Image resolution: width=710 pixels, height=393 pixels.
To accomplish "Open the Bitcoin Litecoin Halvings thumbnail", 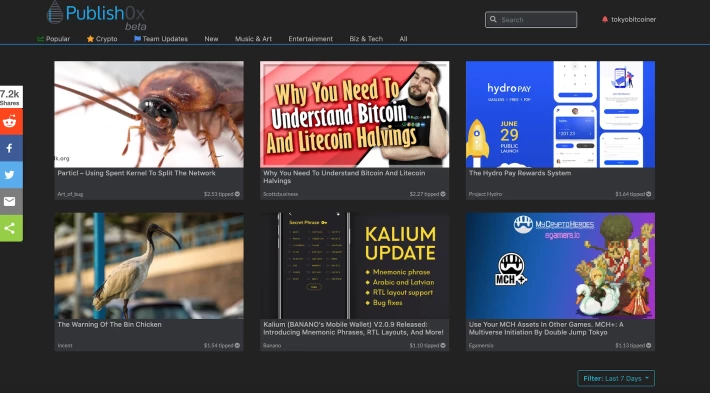I will [355, 114].
